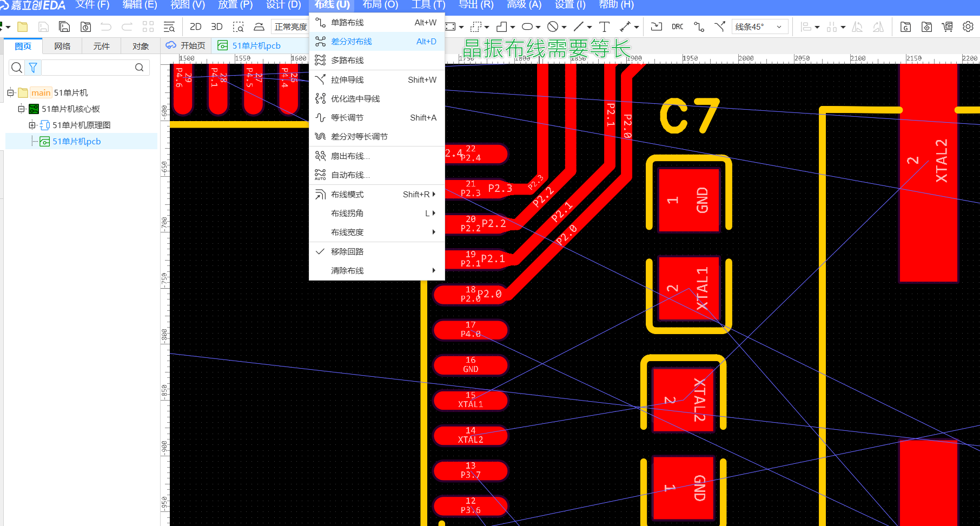The width and height of the screenshot is (980, 526).
Task: Open the 开始页 document tab
Action: (186, 46)
